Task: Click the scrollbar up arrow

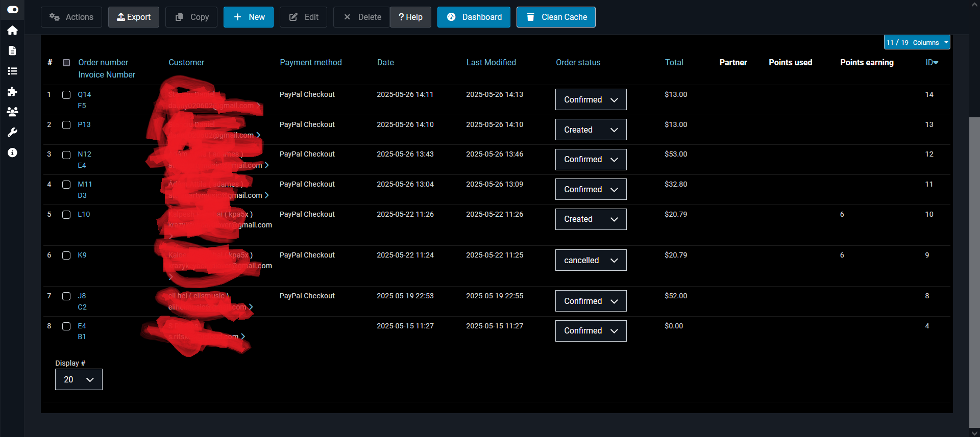Action: pyautogui.click(x=974, y=5)
